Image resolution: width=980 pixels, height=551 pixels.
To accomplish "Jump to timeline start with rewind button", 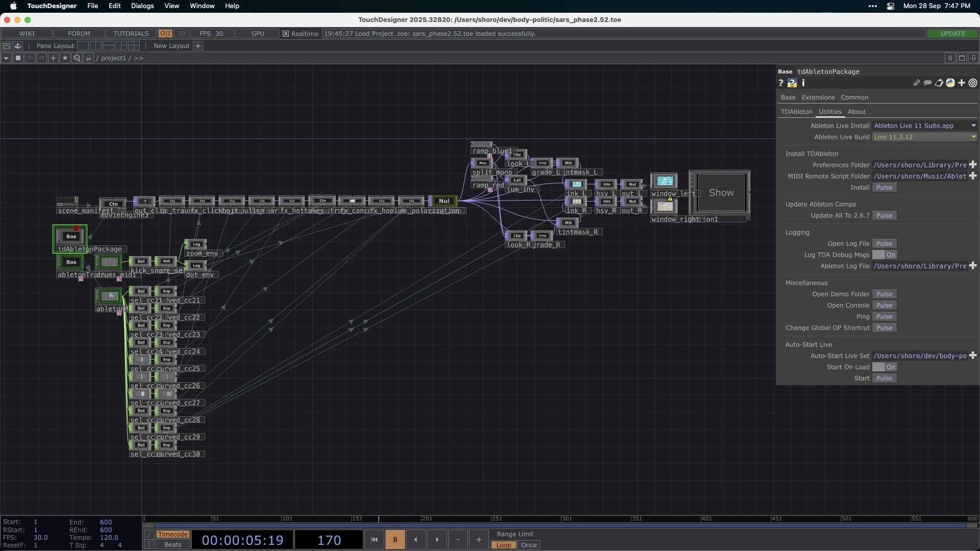I will (374, 539).
